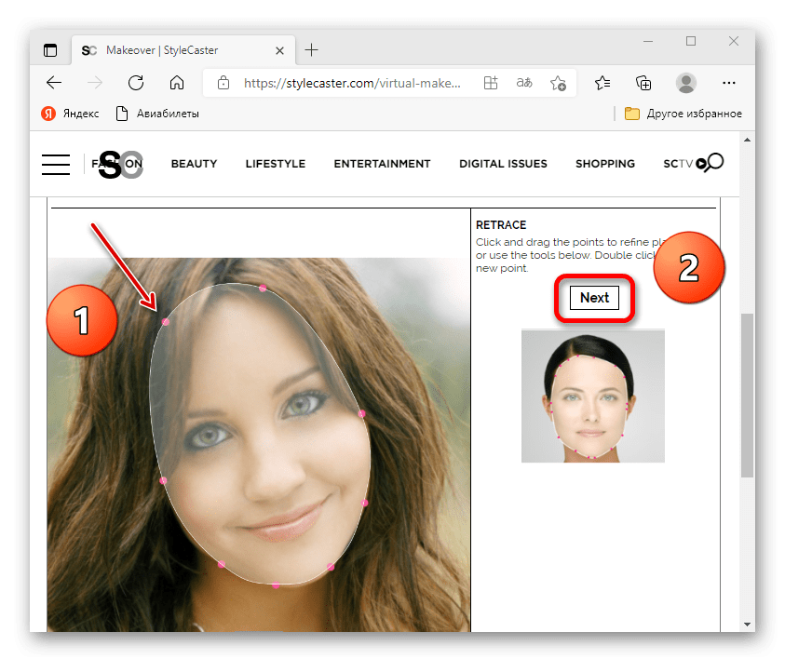Open the LIFESTYLE menu item
Image resolution: width=785 pixels, height=672 pixels.
[x=275, y=164]
